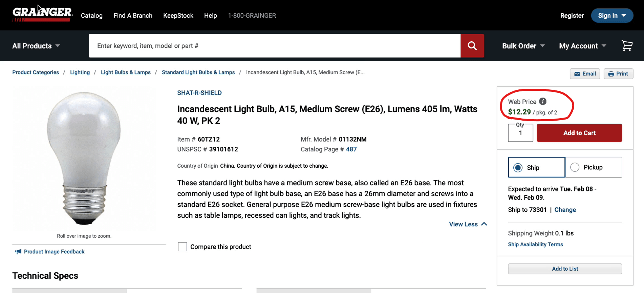Open the Catalog menu item
The height and width of the screenshot is (293, 644).
pos(91,16)
